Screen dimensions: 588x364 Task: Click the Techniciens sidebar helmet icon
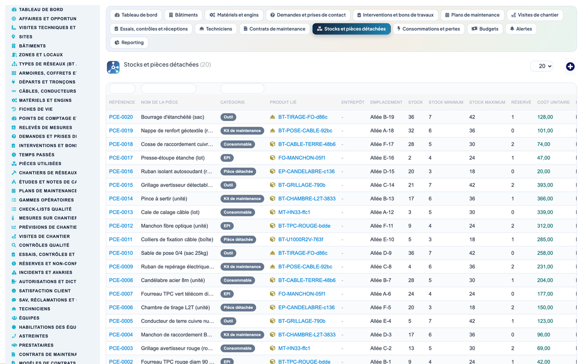click(x=14, y=309)
